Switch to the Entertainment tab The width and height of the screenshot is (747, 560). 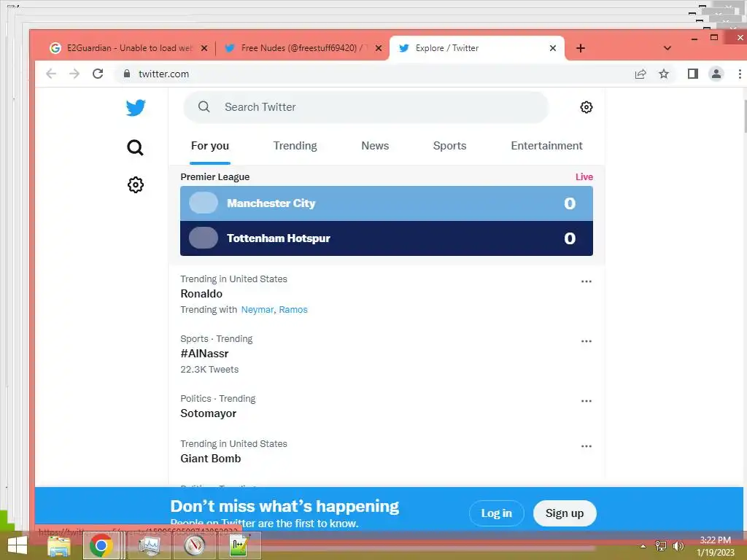tap(546, 146)
